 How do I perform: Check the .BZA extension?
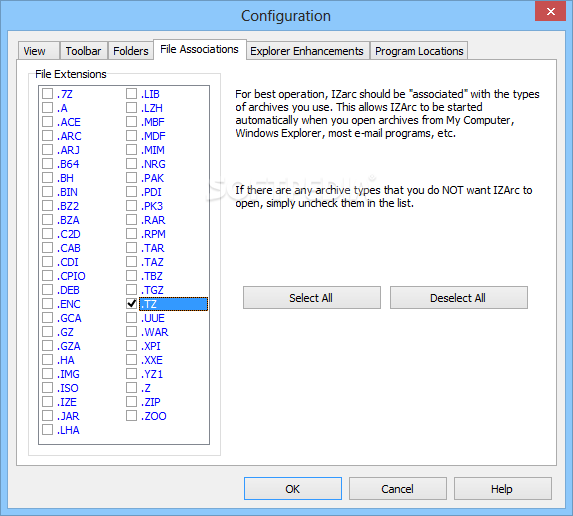[48, 220]
